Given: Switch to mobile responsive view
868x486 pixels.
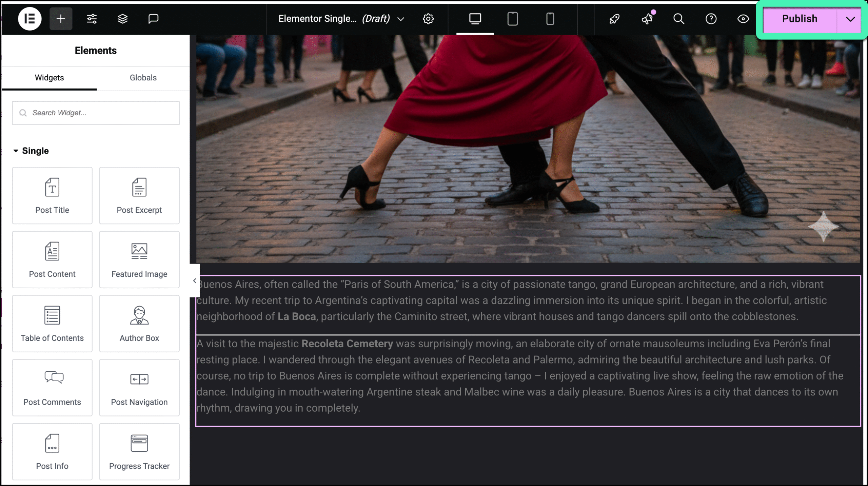Looking at the screenshot, I should click(550, 19).
